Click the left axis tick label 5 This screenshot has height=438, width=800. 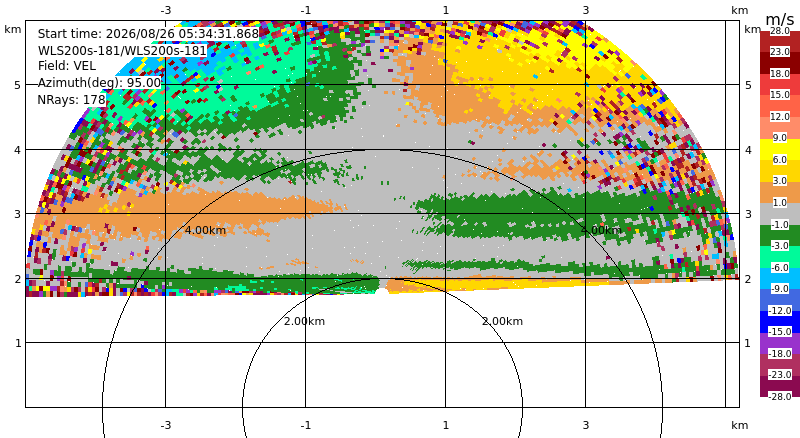[18, 85]
